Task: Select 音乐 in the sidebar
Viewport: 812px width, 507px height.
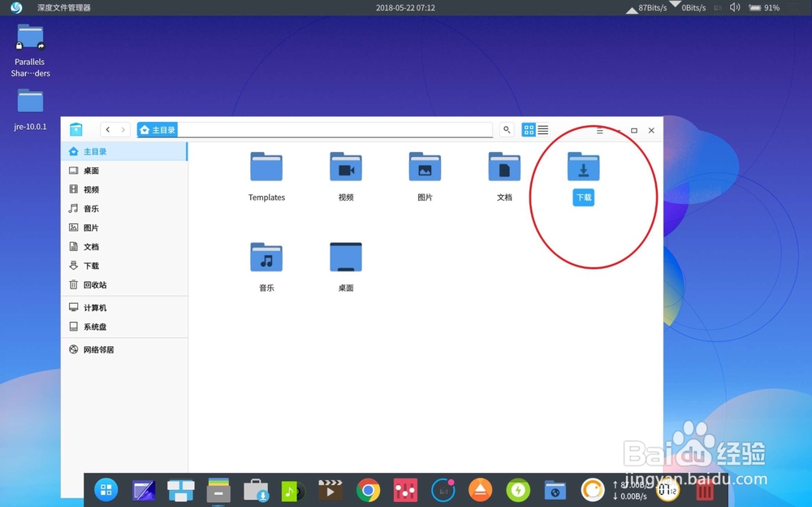Action: coord(124,208)
